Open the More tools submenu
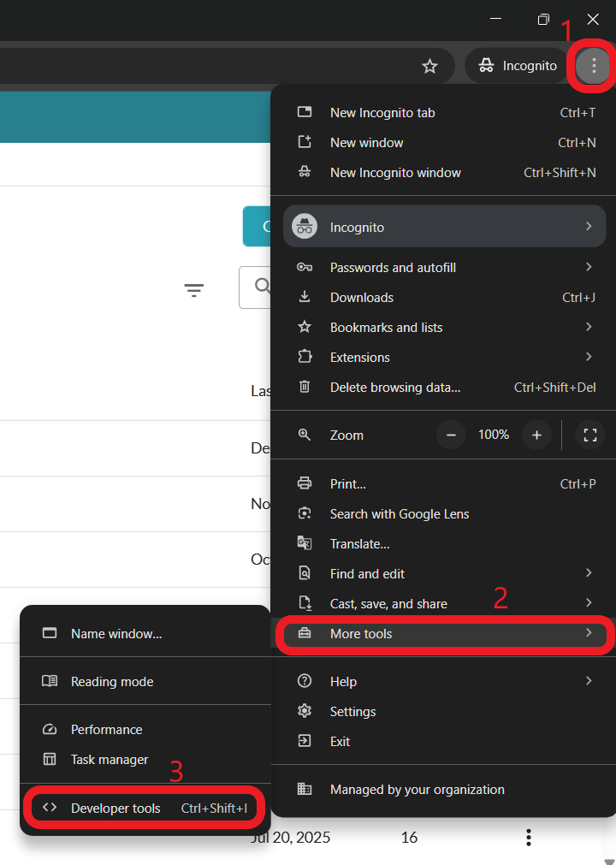Image resolution: width=616 pixels, height=865 pixels. (x=444, y=634)
